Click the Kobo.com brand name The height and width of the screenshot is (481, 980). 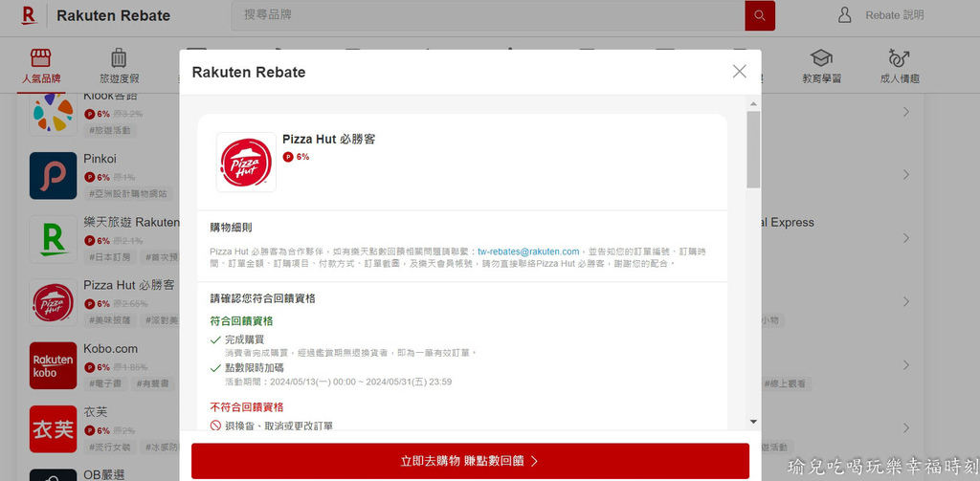111,349
